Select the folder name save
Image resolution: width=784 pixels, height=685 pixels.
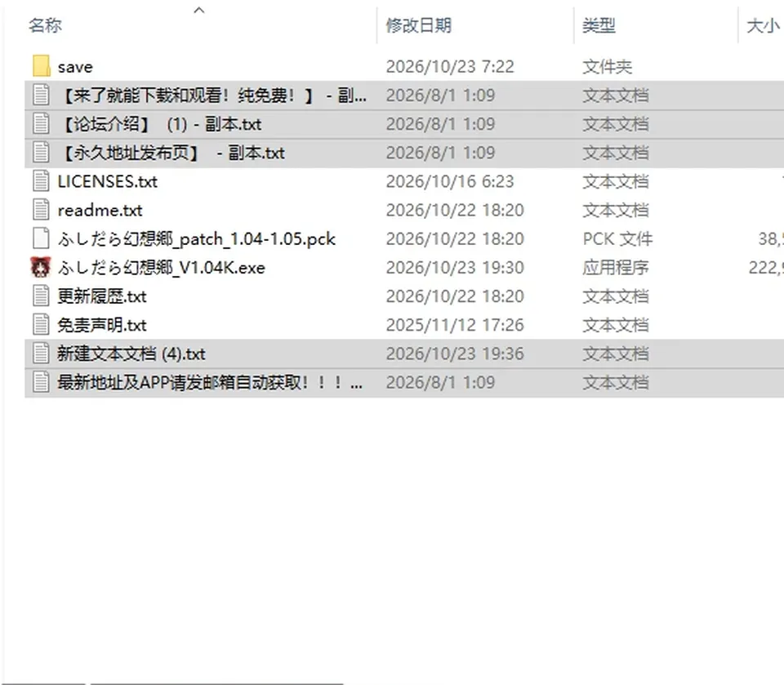75,66
